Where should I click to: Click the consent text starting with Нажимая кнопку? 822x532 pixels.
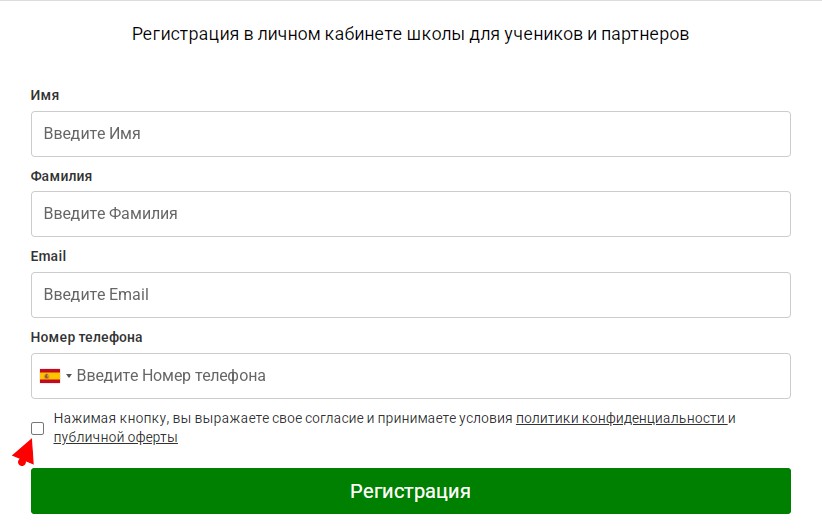395,428
